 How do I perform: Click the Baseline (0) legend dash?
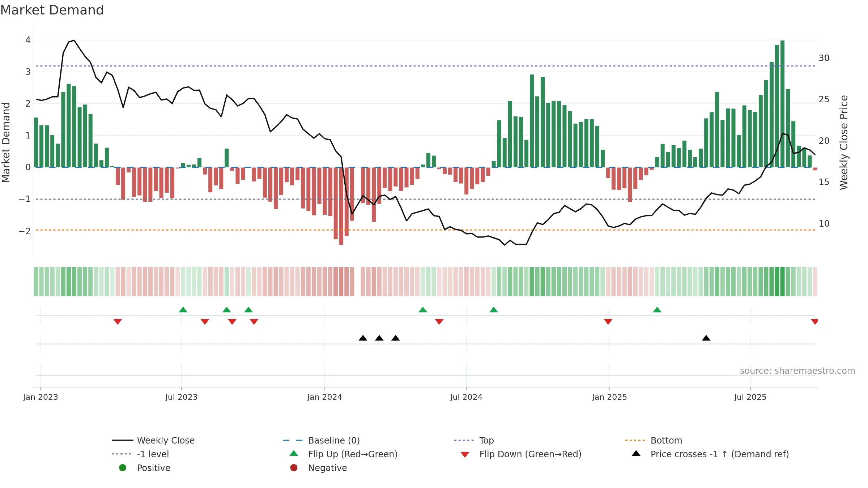click(x=293, y=440)
